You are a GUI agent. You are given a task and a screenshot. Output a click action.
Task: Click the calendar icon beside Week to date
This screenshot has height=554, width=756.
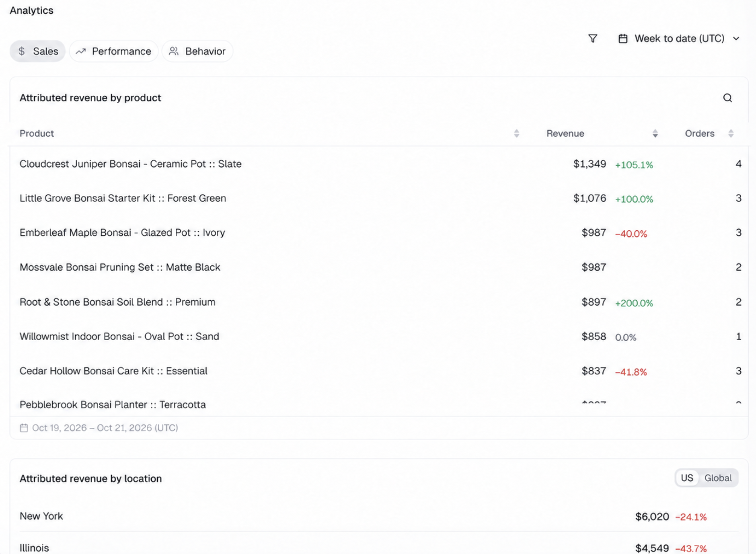(x=623, y=39)
